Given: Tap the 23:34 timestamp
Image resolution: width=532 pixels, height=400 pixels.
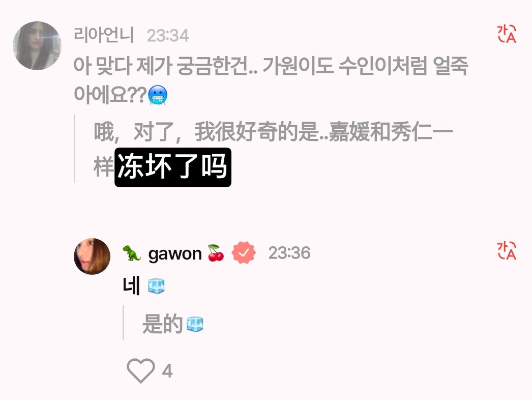Looking at the screenshot, I should [x=168, y=35].
